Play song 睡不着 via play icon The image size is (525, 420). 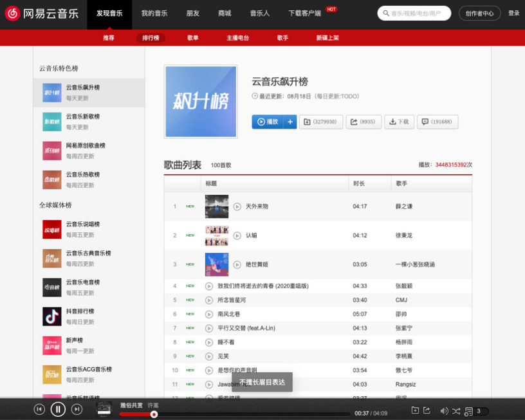[209, 342]
